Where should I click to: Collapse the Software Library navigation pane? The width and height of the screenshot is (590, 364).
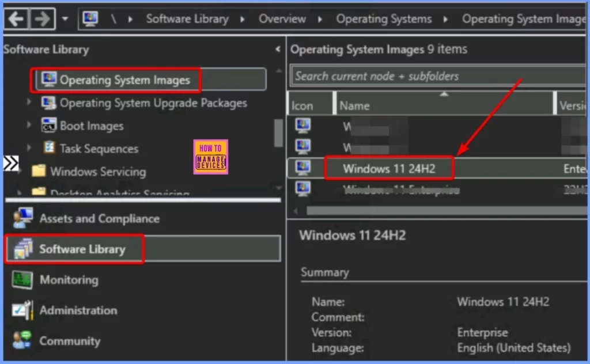tap(278, 49)
